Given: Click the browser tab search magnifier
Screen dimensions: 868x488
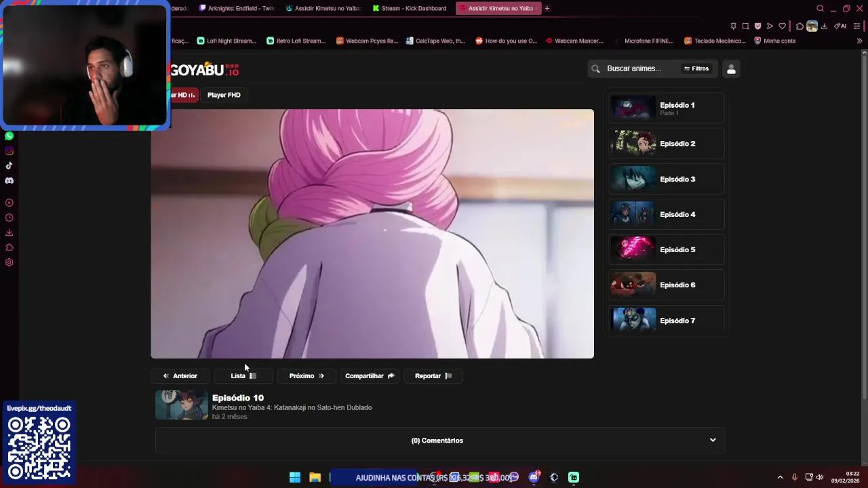Looking at the screenshot, I should click(820, 8).
